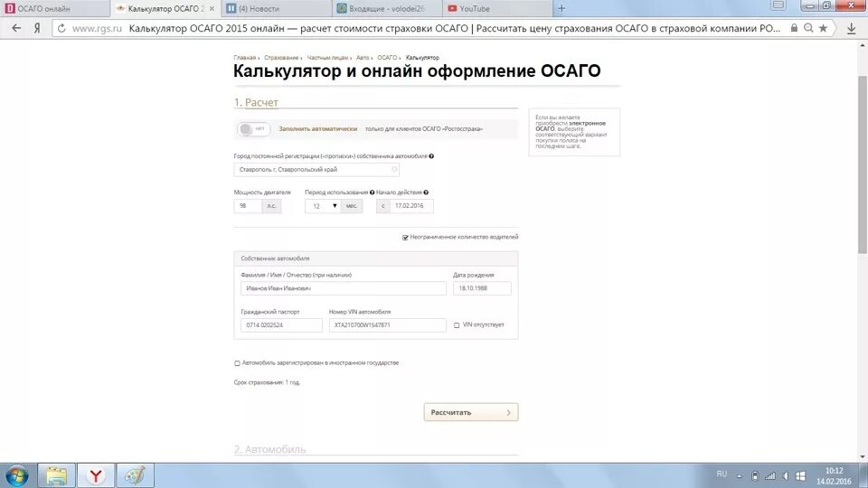Click the RU language indicator
The width and height of the screenshot is (868, 488).
point(722,474)
